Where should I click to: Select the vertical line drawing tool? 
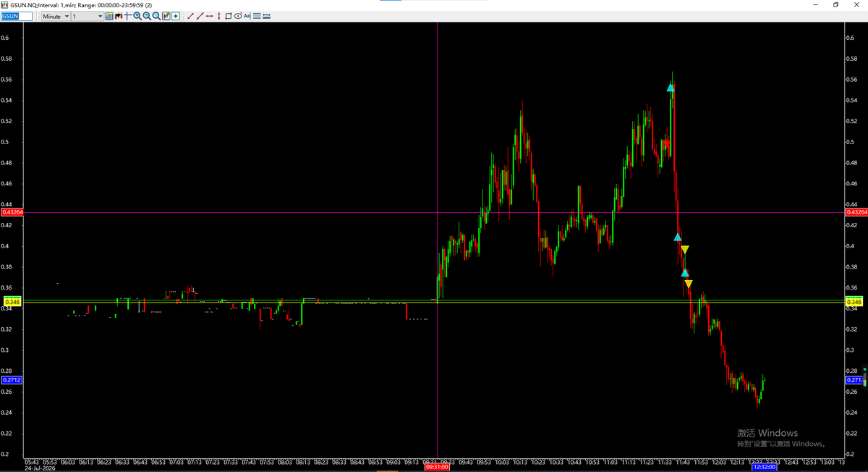(219, 16)
